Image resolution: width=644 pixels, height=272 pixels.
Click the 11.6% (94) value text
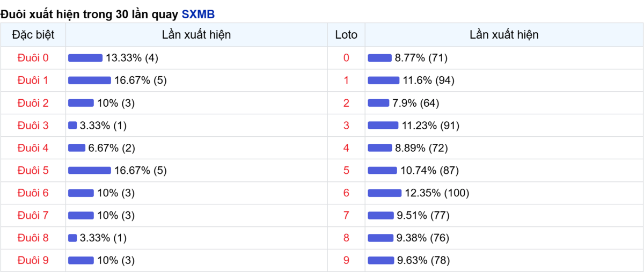(x=428, y=80)
